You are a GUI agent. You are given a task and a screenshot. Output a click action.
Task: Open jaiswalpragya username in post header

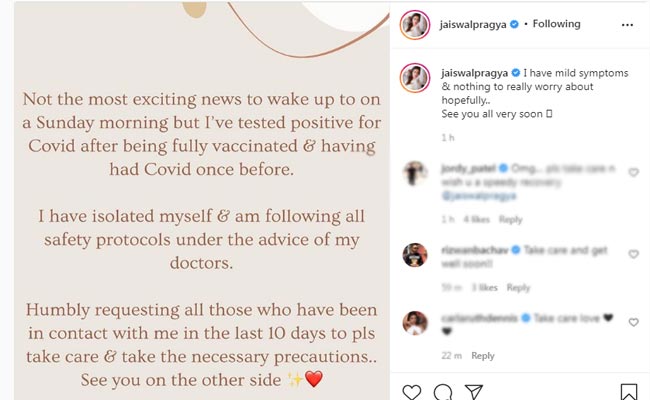click(x=473, y=22)
